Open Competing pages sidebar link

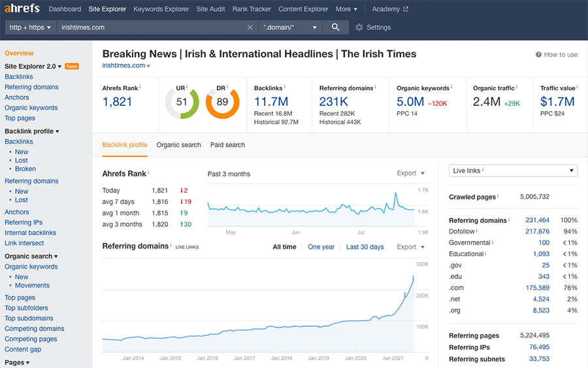(31, 339)
